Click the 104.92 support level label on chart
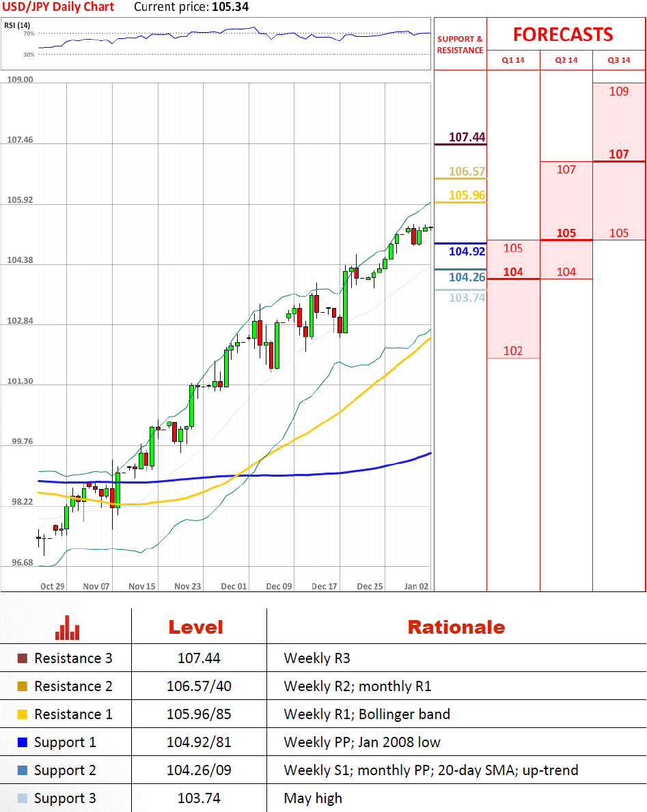This screenshot has width=647, height=812. point(467,251)
